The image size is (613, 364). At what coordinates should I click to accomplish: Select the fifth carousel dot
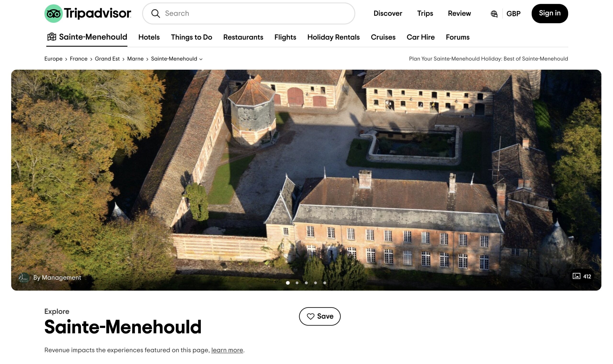tap(324, 283)
